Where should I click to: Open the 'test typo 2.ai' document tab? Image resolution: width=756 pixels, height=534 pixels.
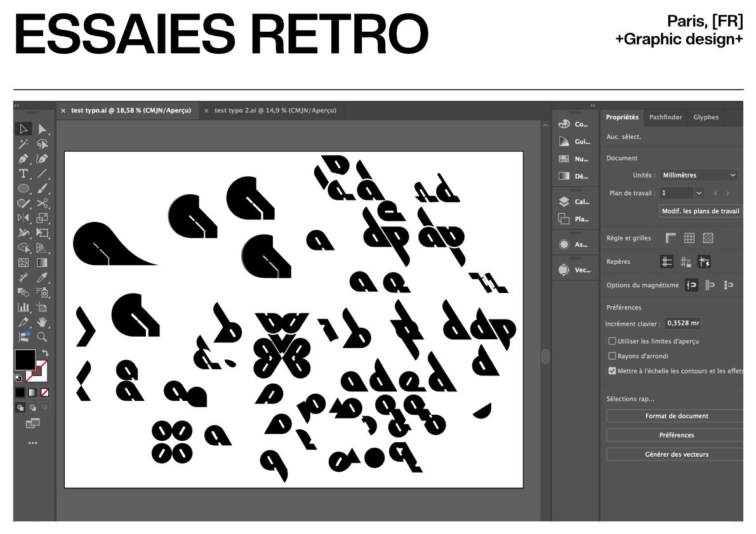point(274,110)
